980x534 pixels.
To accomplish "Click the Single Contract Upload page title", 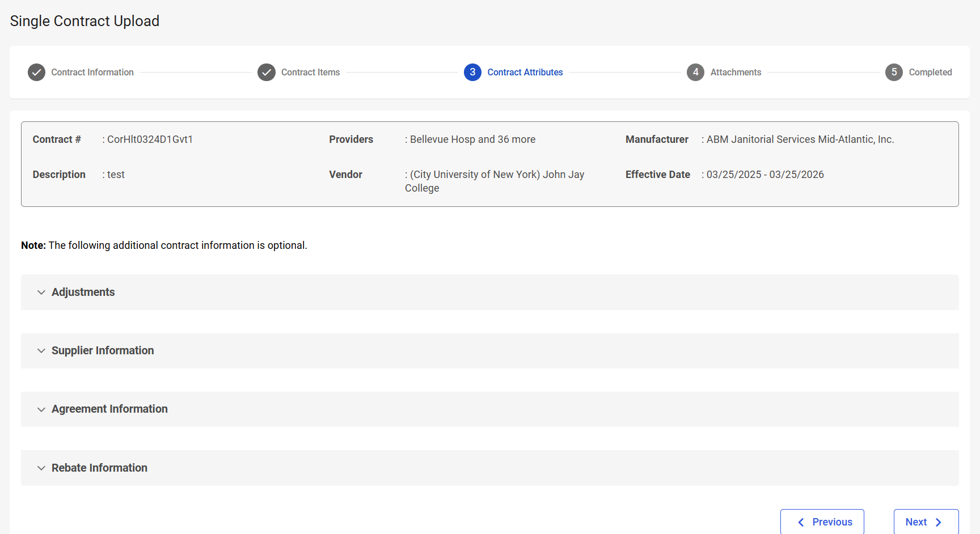I will 85,21.
